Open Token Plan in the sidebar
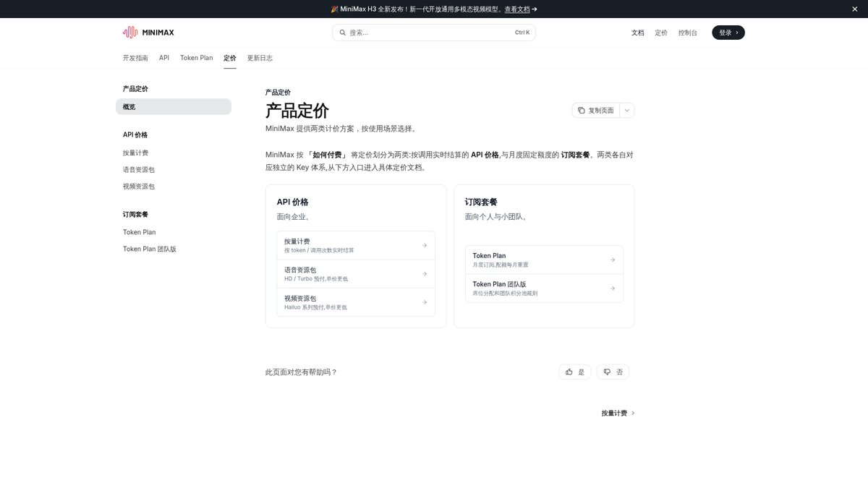The height and width of the screenshot is (488, 868). [x=139, y=232]
